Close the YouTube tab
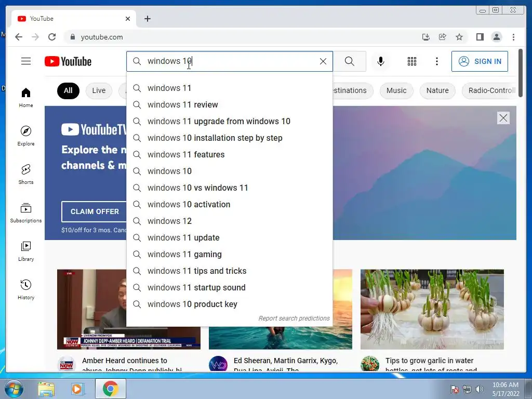 128,19
